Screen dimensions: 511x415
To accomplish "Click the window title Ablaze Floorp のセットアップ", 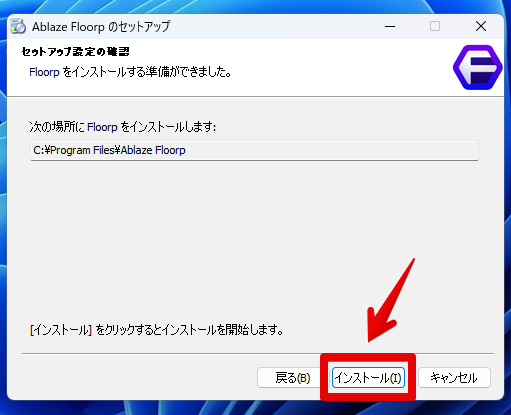I will [x=101, y=27].
